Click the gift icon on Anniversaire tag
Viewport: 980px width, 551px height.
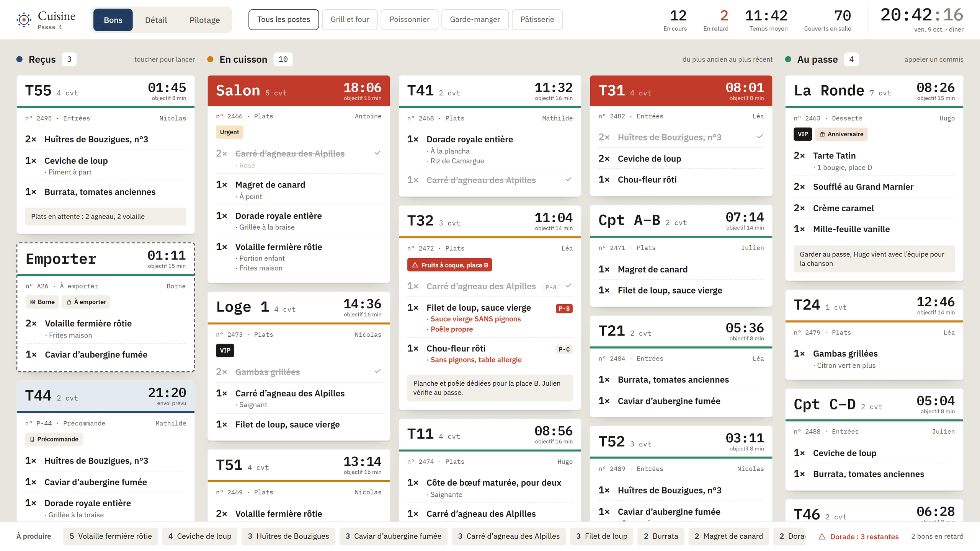(822, 134)
